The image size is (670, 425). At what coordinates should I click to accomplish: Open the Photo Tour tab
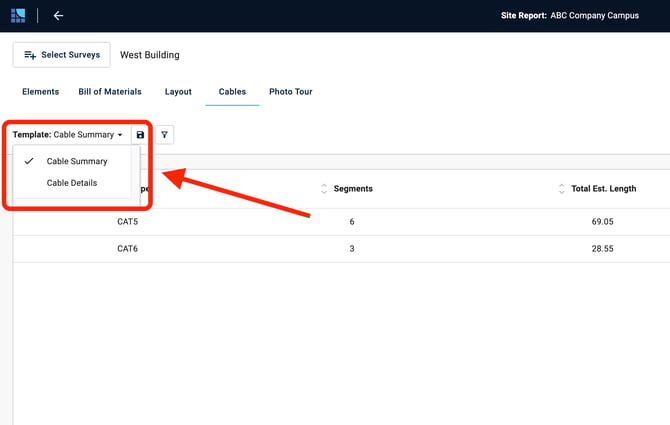tap(290, 92)
